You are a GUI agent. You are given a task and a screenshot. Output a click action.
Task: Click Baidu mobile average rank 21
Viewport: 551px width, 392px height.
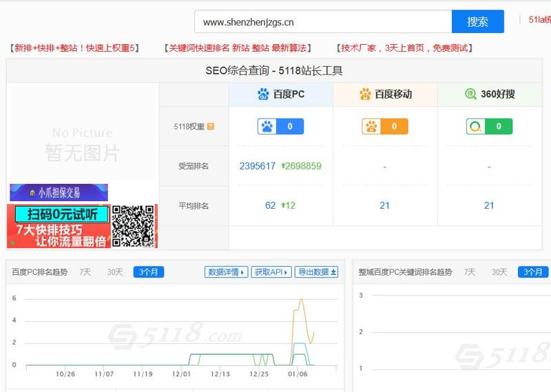tap(384, 205)
